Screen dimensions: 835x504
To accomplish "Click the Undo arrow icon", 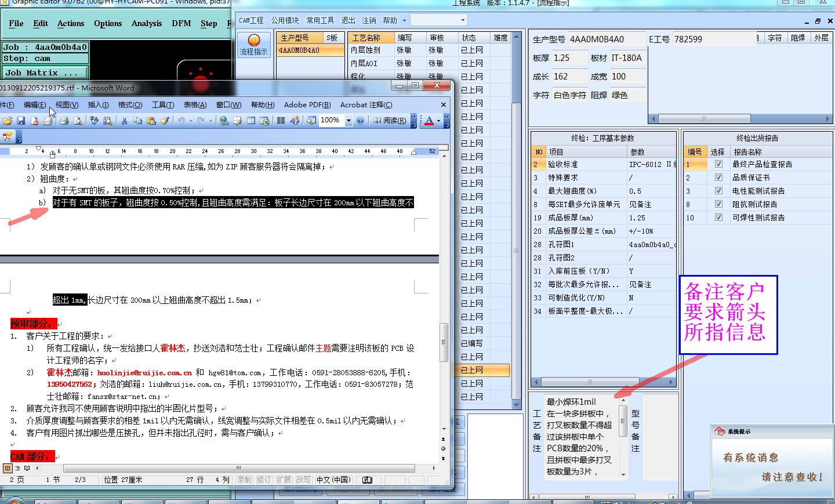I will (x=181, y=121).
